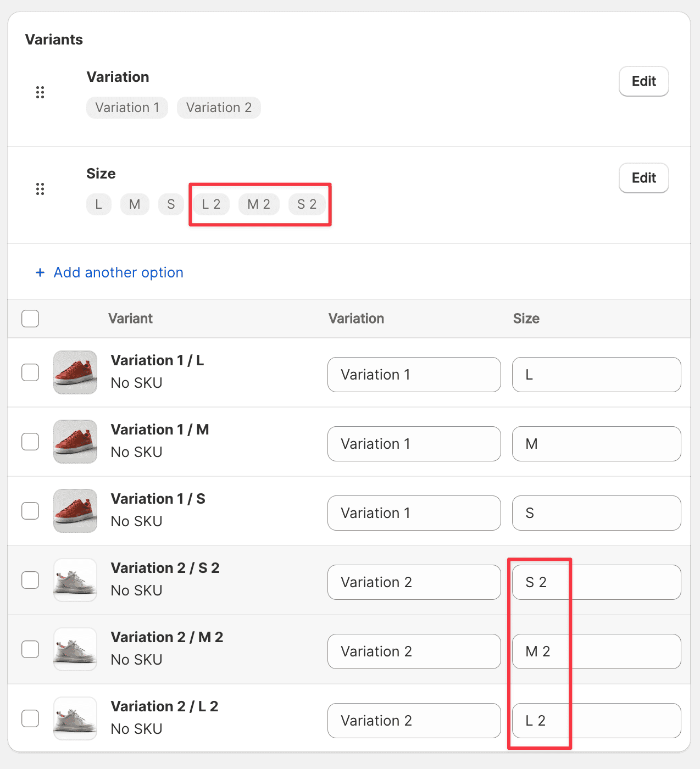Screen dimensions: 700x769
Task: Open red sneaker thumbnail for Variation 1 / L
Action: [x=75, y=372]
